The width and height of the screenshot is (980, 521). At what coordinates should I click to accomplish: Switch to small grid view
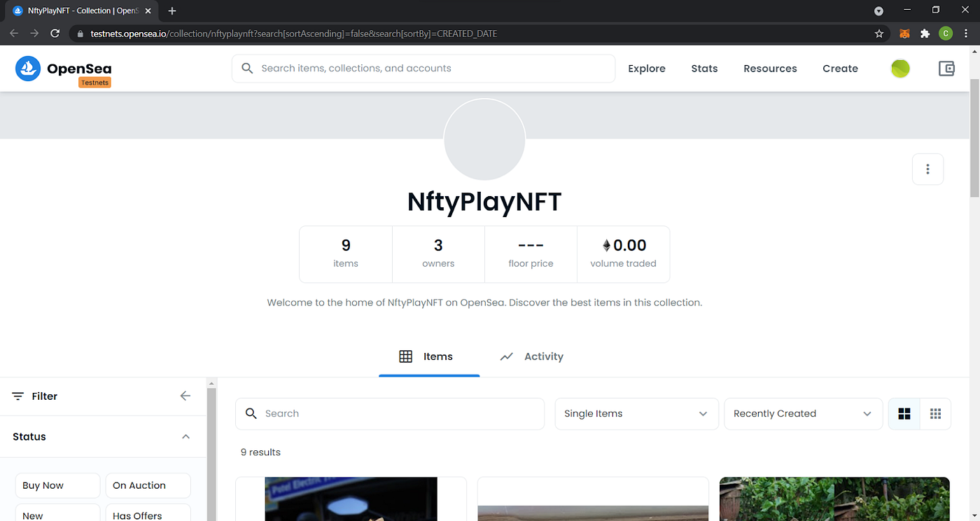[x=935, y=414]
